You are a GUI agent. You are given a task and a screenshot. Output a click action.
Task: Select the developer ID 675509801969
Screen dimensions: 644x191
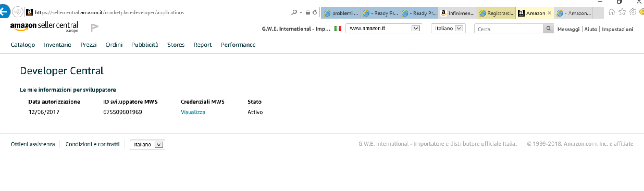123,112
